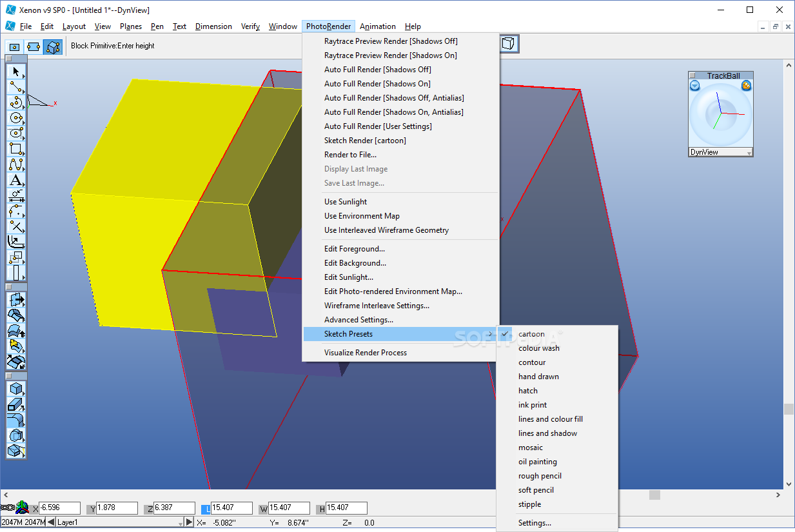The image size is (795, 532).
Task: Toggle the checked 'cartoon' sketch preset
Action: pyautogui.click(x=531, y=334)
